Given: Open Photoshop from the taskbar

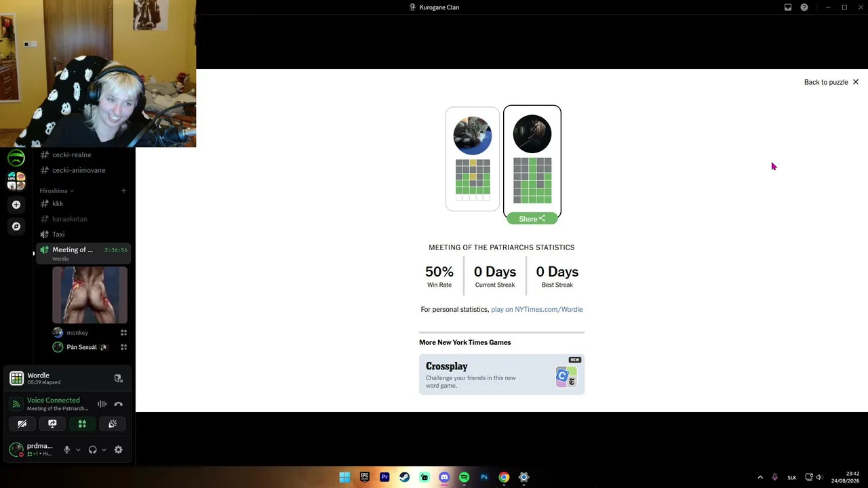Looking at the screenshot, I should pos(484,477).
